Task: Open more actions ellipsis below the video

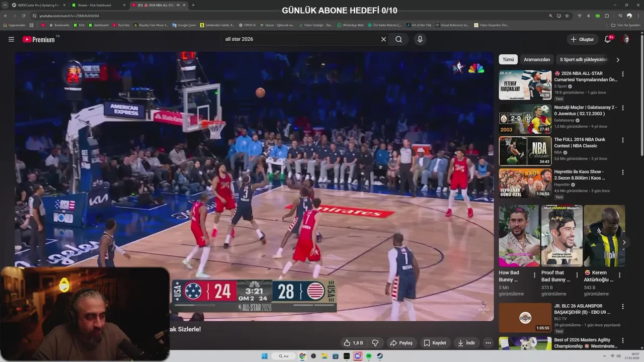Action: tap(488, 343)
